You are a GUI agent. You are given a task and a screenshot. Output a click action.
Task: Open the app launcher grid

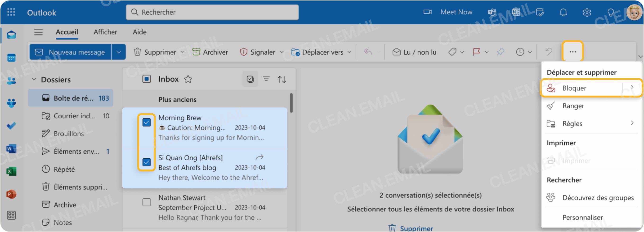coord(11,12)
